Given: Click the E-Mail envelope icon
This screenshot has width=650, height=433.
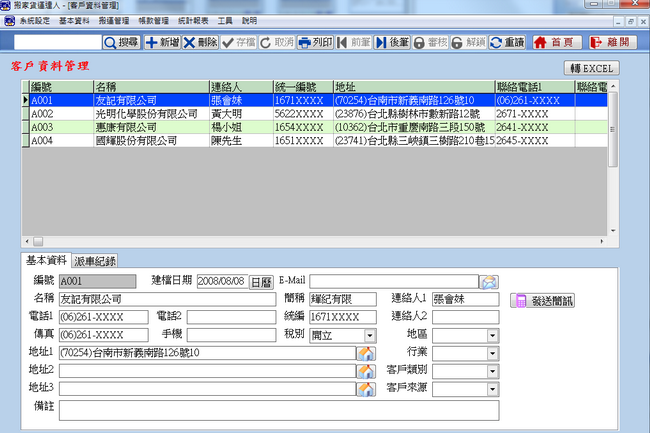Looking at the screenshot, I should (x=489, y=282).
